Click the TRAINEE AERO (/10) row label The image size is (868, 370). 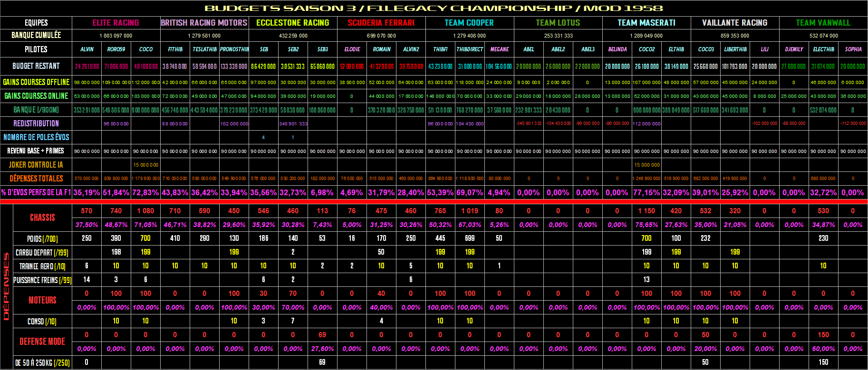pyautogui.click(x=42, y=266)
